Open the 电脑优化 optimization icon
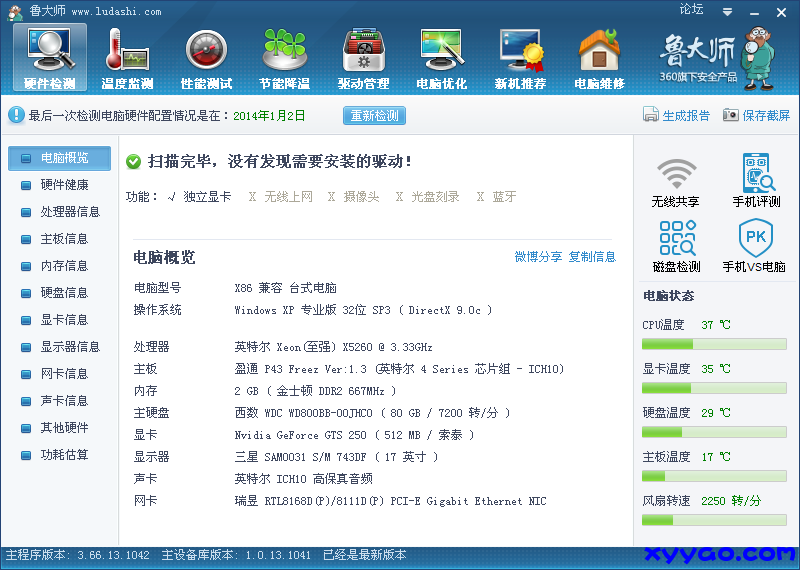 tap(441, 57)
